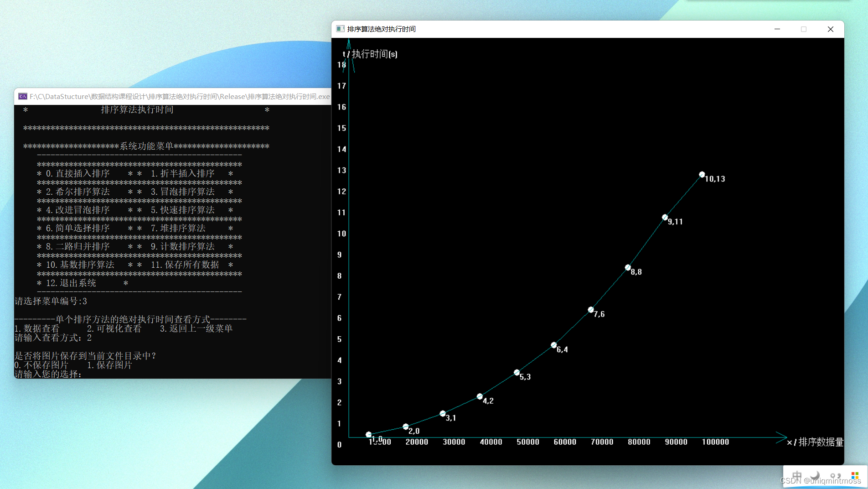
Task: Click console menu entry "10.基数排序算法"
Action: pyautogui.click(x=80, y=265)
